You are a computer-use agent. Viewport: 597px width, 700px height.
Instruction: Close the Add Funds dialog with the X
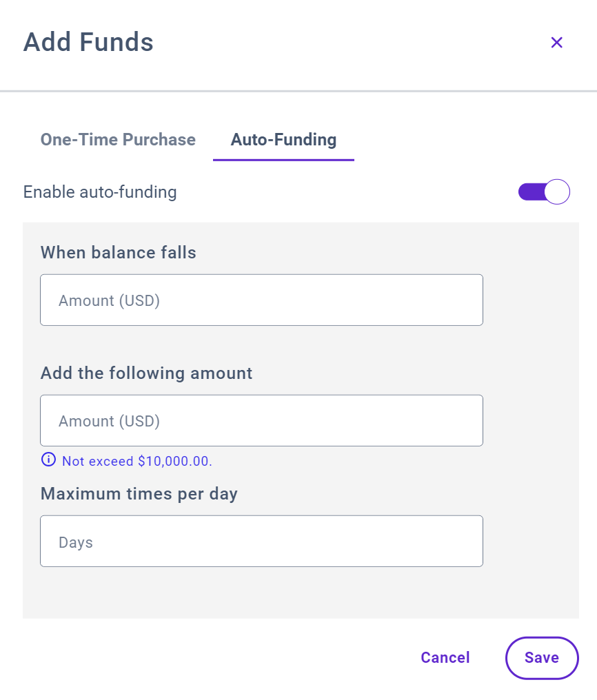click(x=557, y=42)
